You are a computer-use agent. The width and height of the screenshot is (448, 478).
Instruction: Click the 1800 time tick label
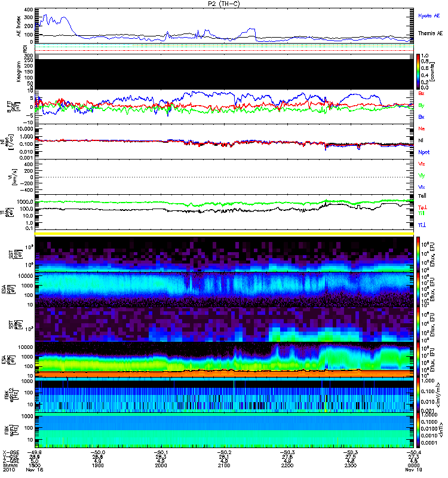point(34,465)
